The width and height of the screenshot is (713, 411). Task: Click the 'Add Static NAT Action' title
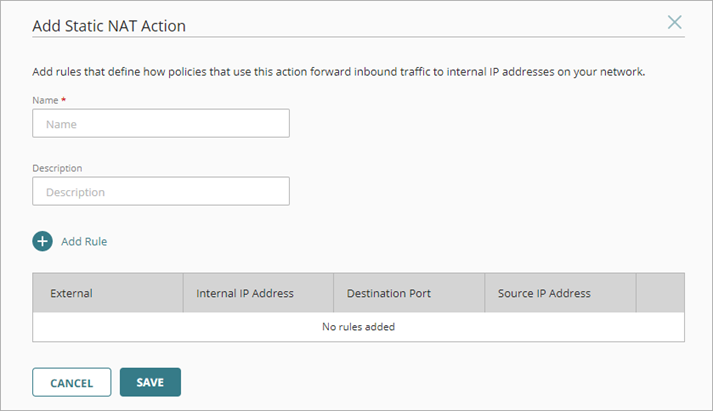[109, 25]
